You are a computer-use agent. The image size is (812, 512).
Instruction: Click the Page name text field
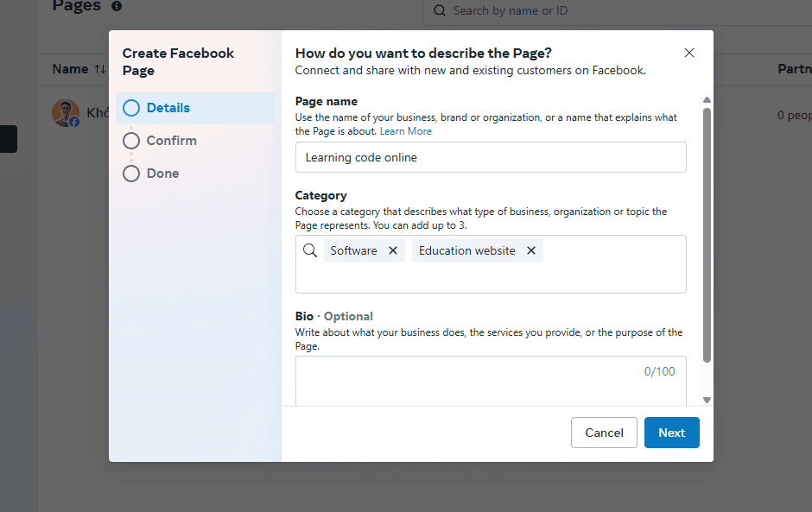[490, 157]
